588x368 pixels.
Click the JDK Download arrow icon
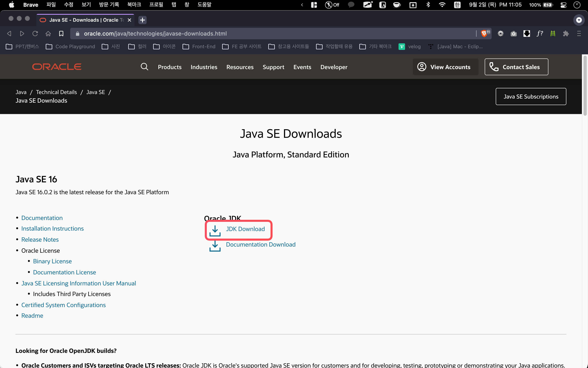[x=215, y=231]
